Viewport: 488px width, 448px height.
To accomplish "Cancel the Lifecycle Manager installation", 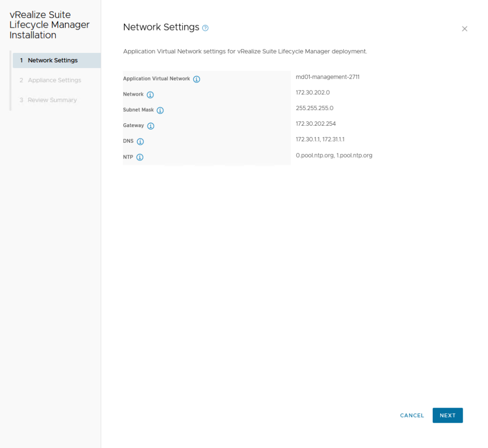I will pyautogui.click(x=412, y=416).
